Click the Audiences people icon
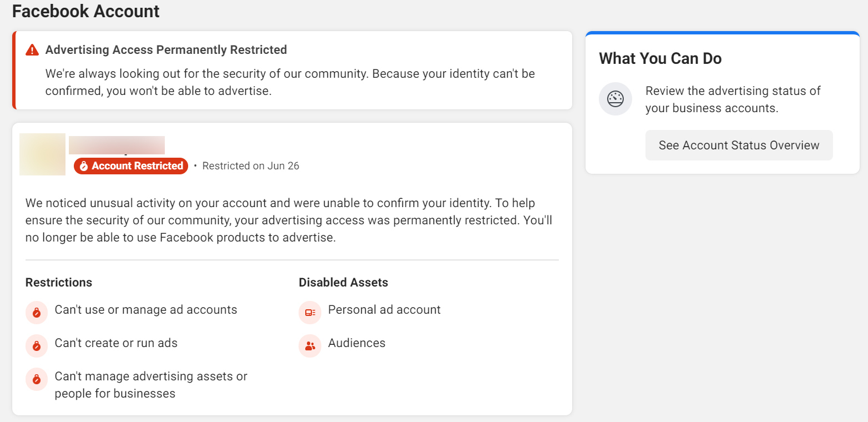 coord(310,346)
